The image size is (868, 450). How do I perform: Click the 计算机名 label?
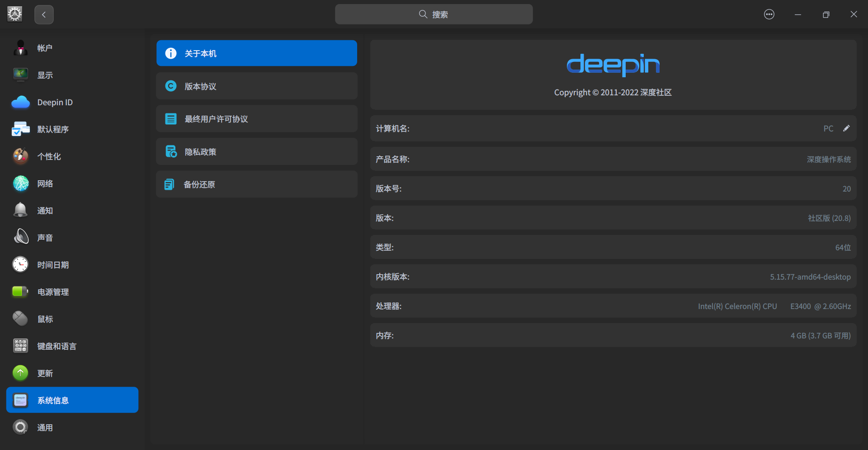click(x=392, y=129)
